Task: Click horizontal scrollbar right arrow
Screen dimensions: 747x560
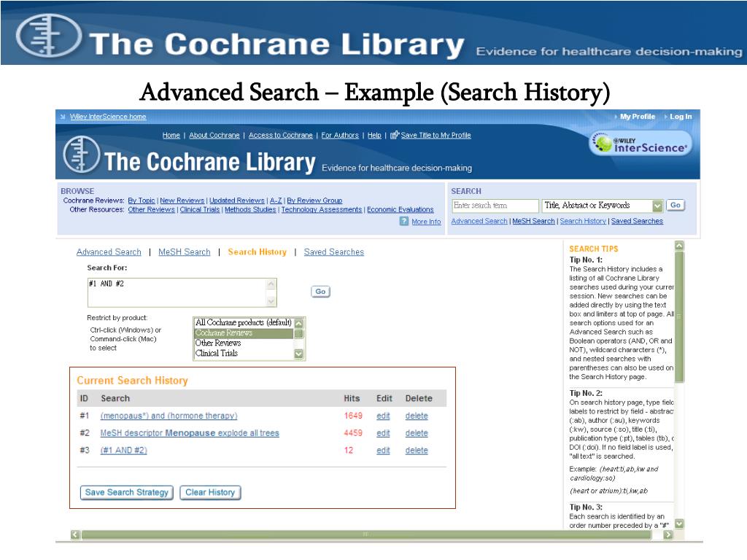Action: click(668, 534)
